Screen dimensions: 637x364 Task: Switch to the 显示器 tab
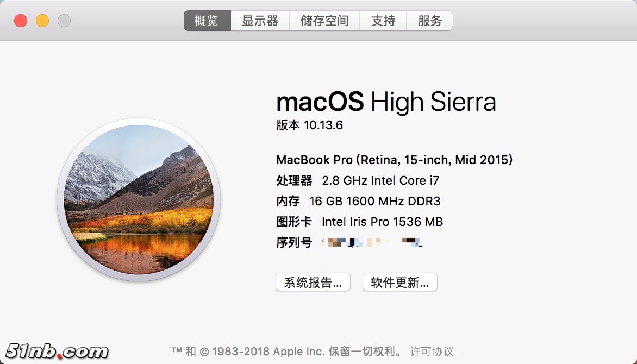(260, 21)
